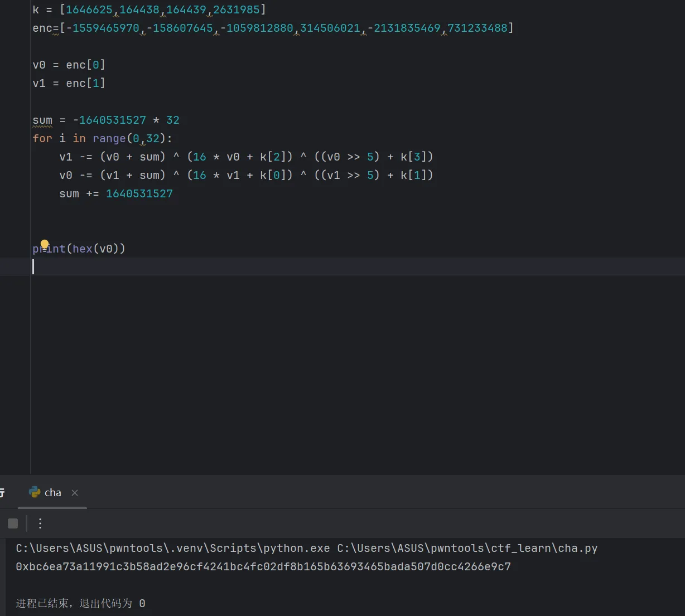Click the enc array definition line
This screenshot has width=685, height=616.
coord(272,28)
